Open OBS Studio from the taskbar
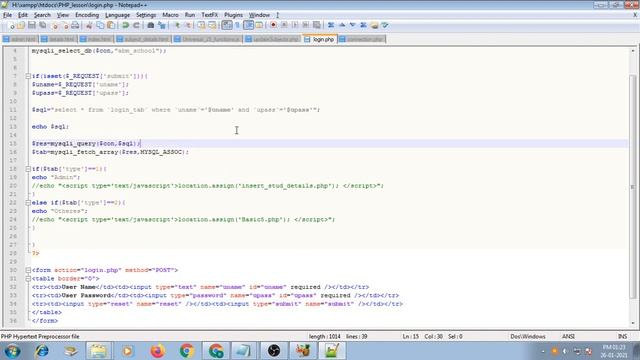The height and width of the screenshot is (360, 640). point(274,351)
